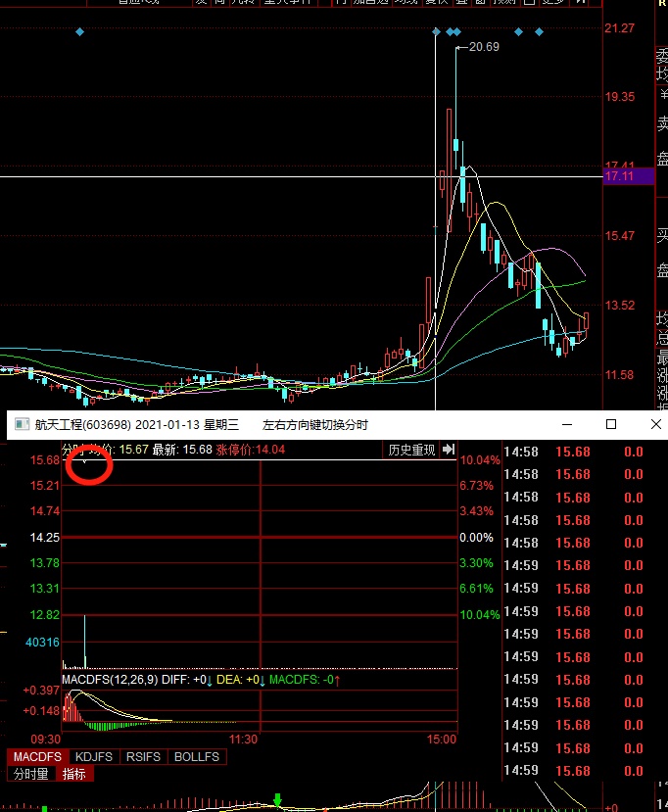
Task: Click the 21.27 price axis label
Action: 620,28
